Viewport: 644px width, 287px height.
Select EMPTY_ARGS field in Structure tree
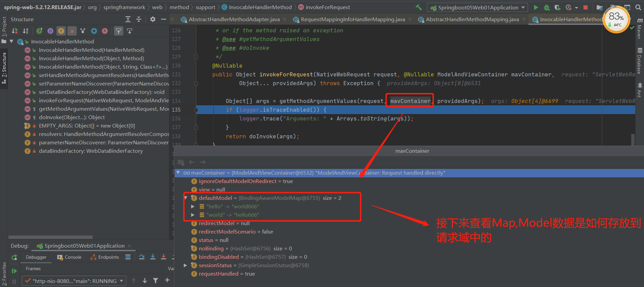coord(87,125)
